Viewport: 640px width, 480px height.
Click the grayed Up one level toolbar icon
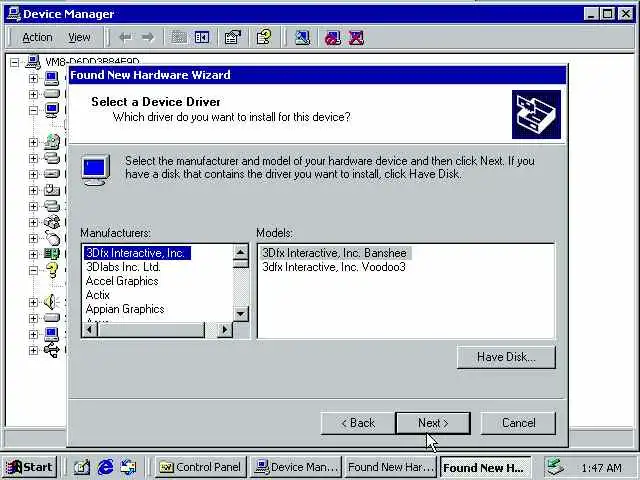tap(179, 38)
